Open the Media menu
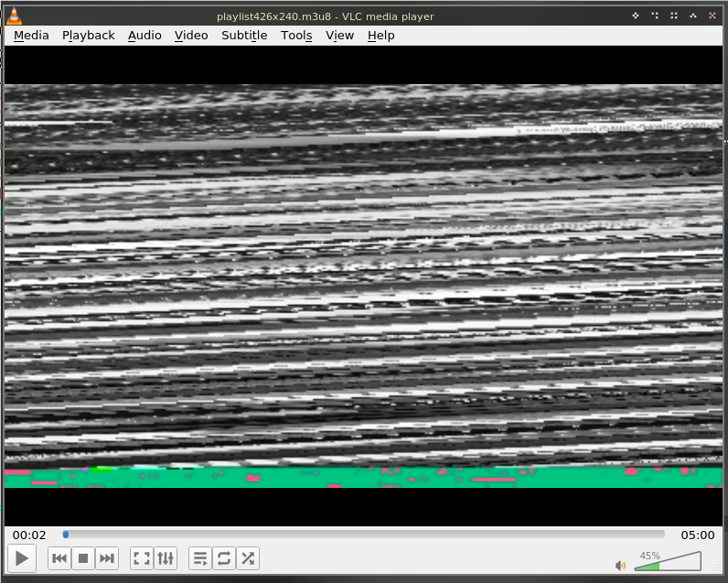The width and height of the screenshot is (728, 583). coord(31,36)
